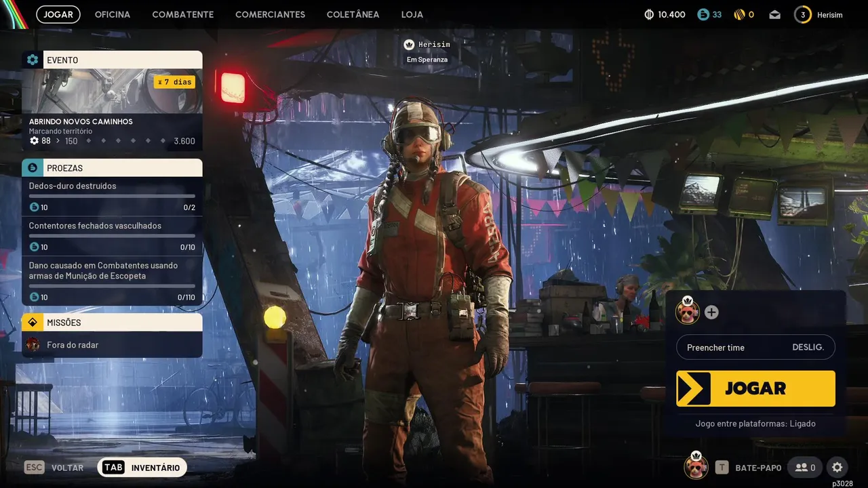Screen dimensions: 868x488
Task: Open the MISSÕES panel header
Action: point(113,322)
